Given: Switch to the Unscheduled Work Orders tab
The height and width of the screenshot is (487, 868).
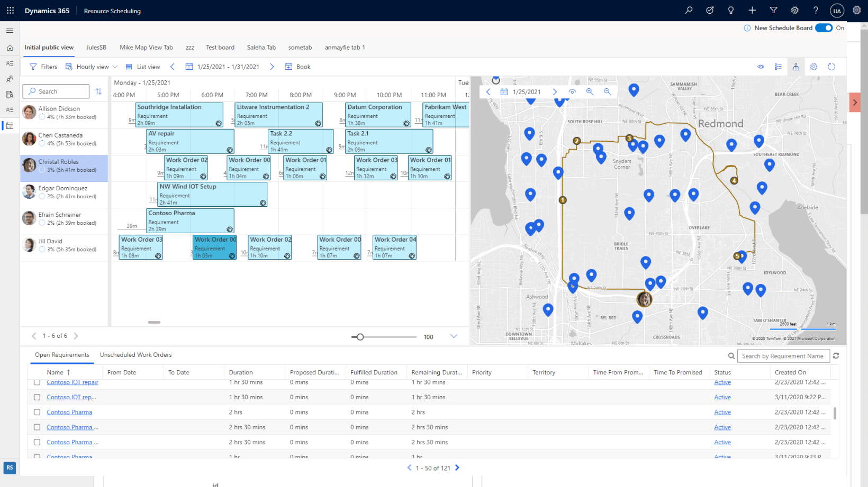Looking at the screenshot, I should (x=135, y=355).
